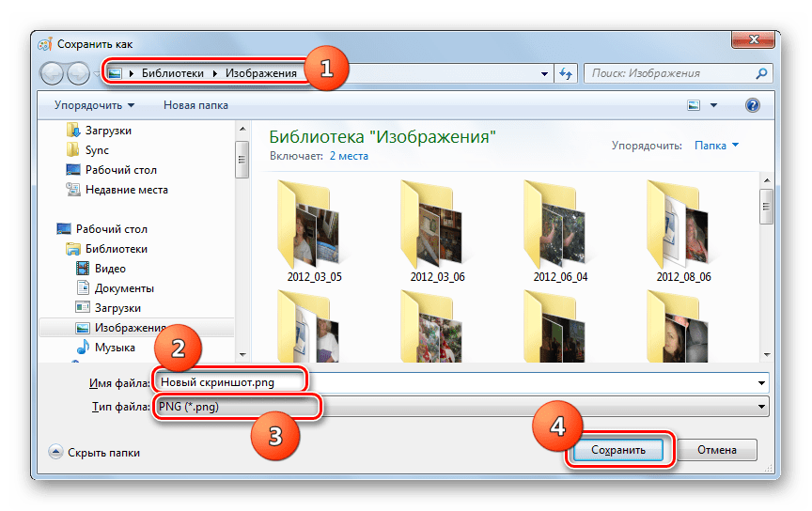Expand the address bar history dropdown
The height and width of the screenshot is (511, 812).
pyautogui.click(x=544, y=74)
